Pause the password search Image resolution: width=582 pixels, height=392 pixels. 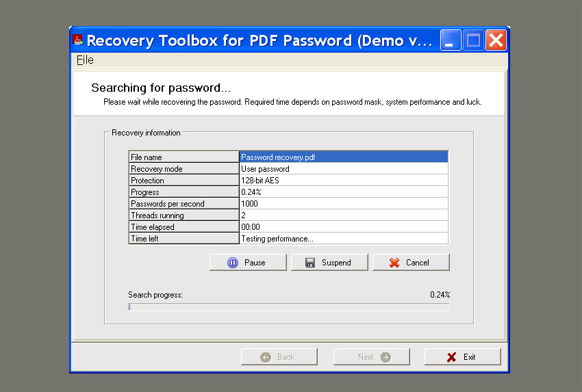coord(248,263)
